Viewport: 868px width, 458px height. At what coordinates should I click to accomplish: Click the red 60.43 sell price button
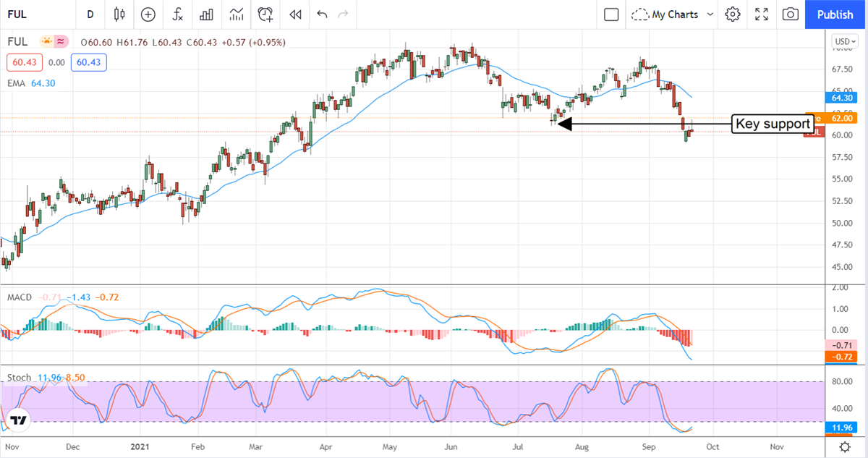[25, 62]
